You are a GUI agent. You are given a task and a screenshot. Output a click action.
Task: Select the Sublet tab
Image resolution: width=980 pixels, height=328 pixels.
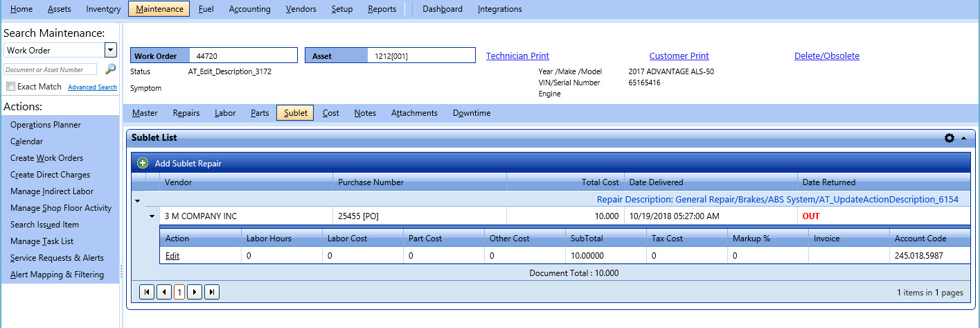(296, 113)
